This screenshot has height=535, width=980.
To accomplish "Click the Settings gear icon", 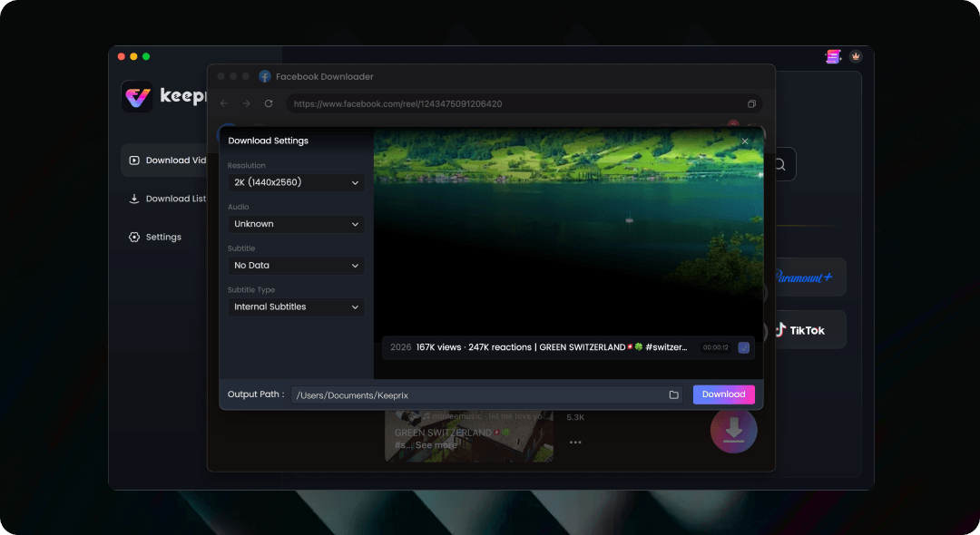I will (x=133, y=238).
